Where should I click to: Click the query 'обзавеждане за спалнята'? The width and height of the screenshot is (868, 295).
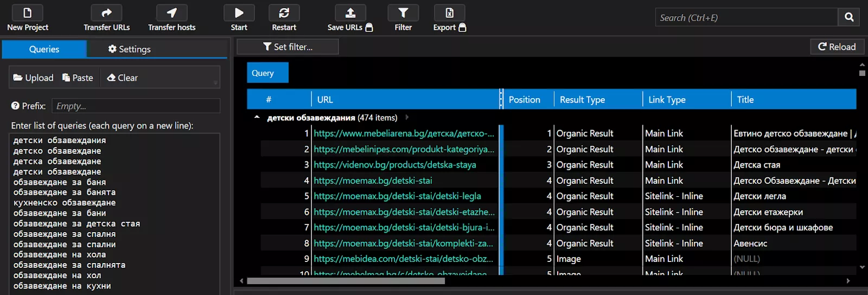pyautogui.click(x=69, y=265)
